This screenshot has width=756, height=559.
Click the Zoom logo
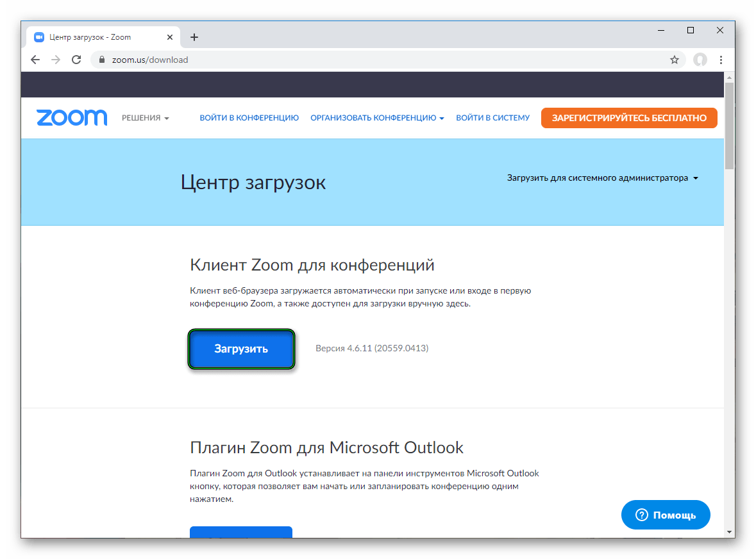(72, 117)
